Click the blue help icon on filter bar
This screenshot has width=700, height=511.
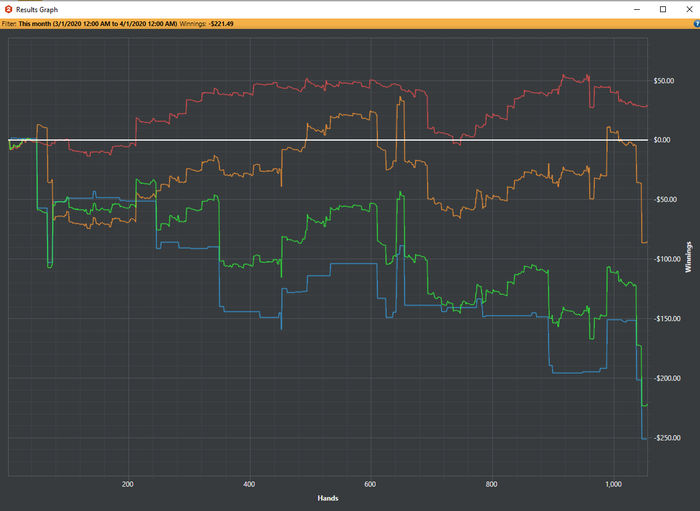click(697, 24)
